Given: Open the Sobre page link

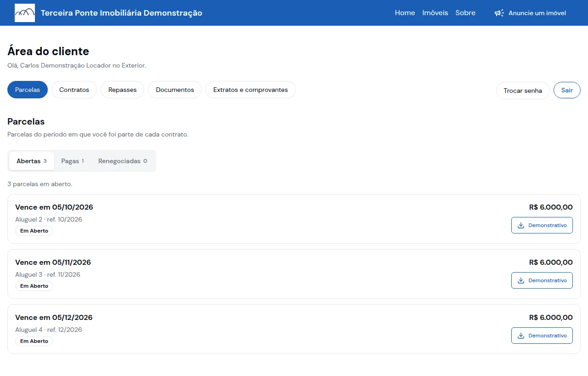Looking at the screenshot, I should pyautogui.click(x=465, y=13).
